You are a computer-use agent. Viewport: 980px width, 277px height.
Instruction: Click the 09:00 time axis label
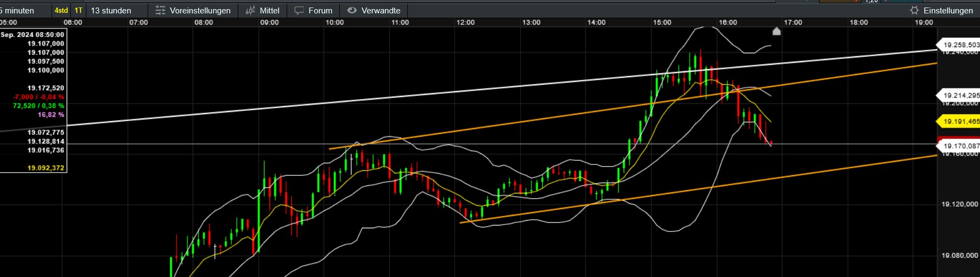click(269, 23)
